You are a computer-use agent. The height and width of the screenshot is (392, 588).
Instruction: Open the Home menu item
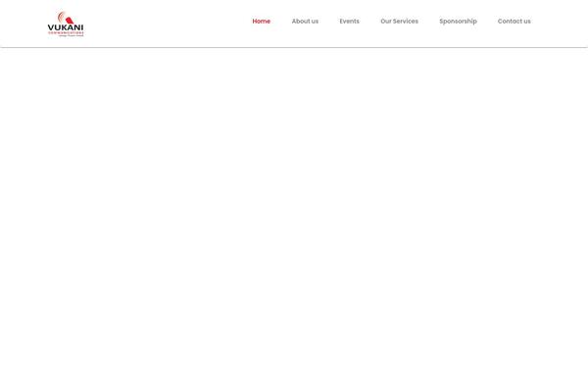pyautogui.click(x=262, y=22)
